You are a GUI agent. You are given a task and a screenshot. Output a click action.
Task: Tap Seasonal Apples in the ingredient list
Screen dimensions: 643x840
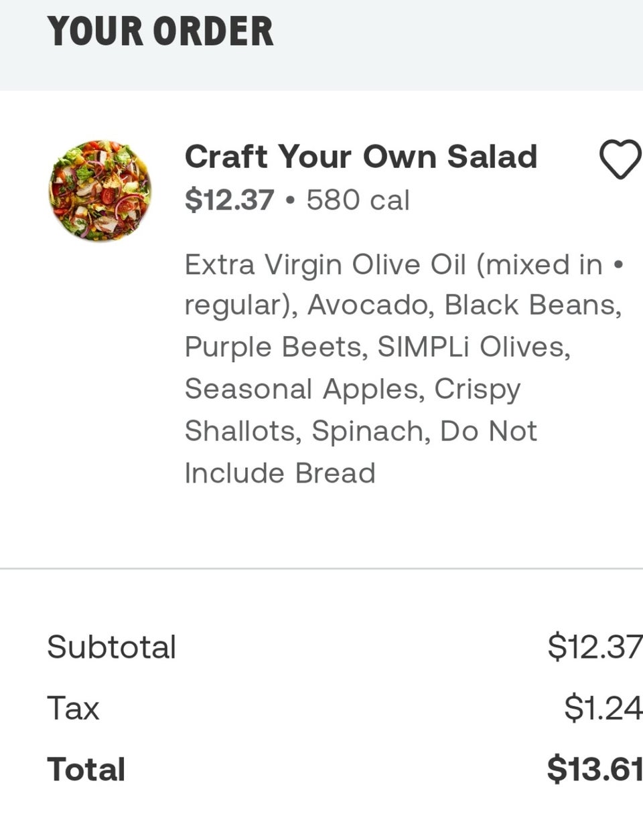click(303, 389)
